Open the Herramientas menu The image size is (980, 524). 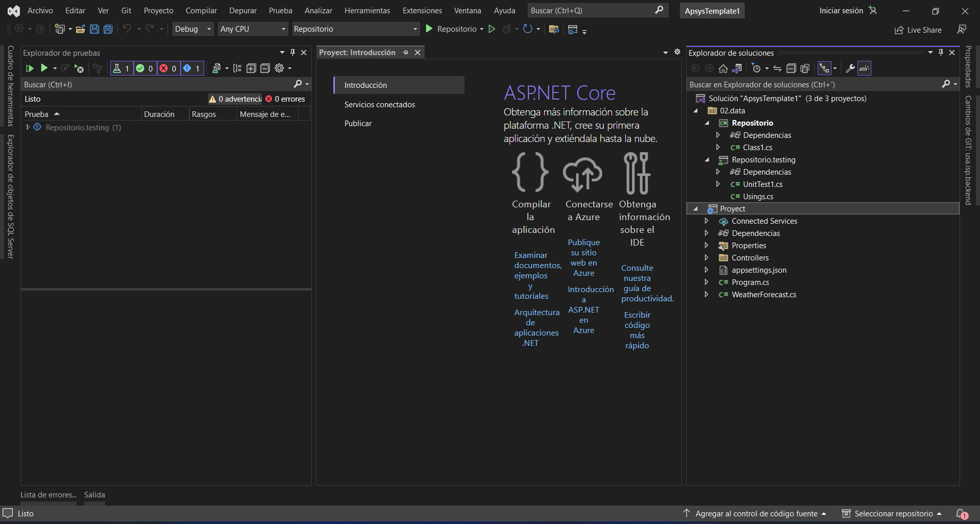click(367, 11)
